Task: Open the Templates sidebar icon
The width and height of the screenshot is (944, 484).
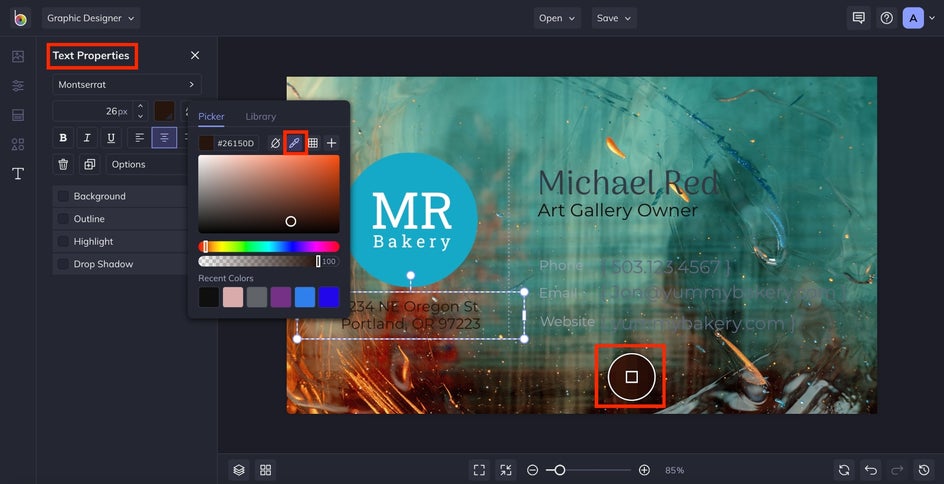Action: pos(18,115)
